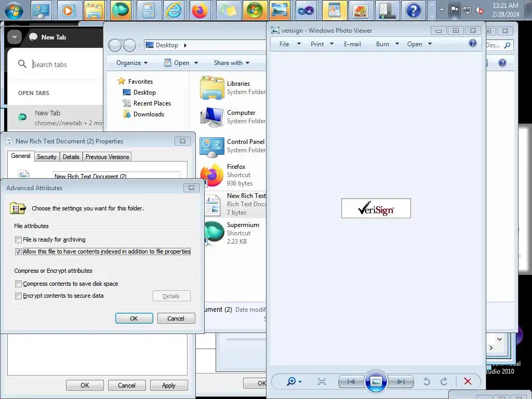Open Firefox from the taskbar

[x=200, y=10]
